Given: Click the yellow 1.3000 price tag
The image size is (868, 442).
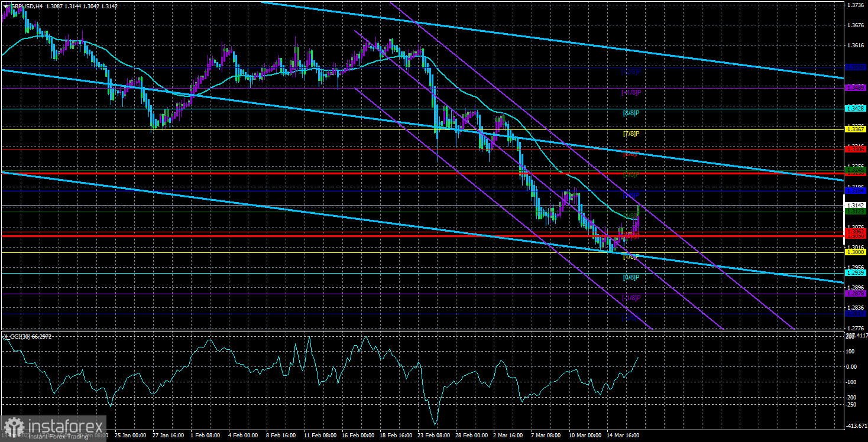Looking at the screenshot, I should coord(856,252).
